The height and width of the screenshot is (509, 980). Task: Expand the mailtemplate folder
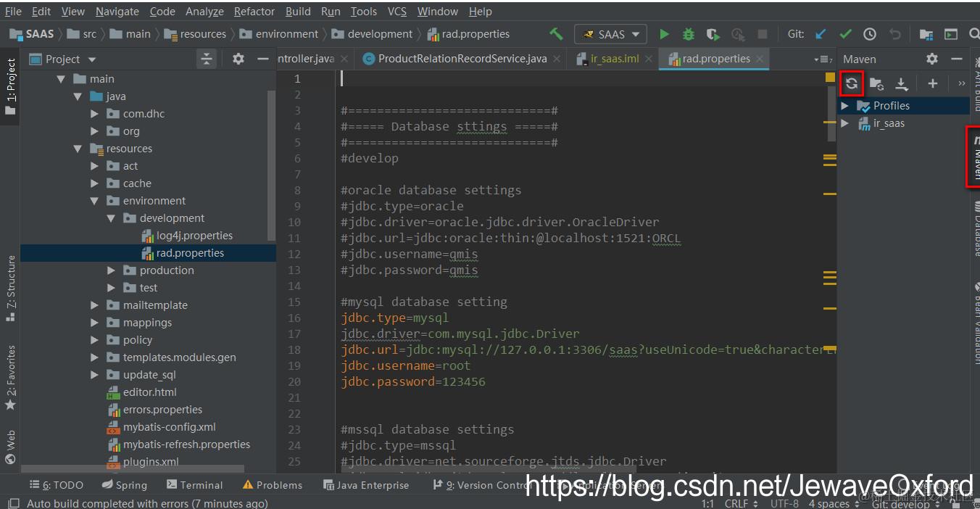click(x=94, y=305)
